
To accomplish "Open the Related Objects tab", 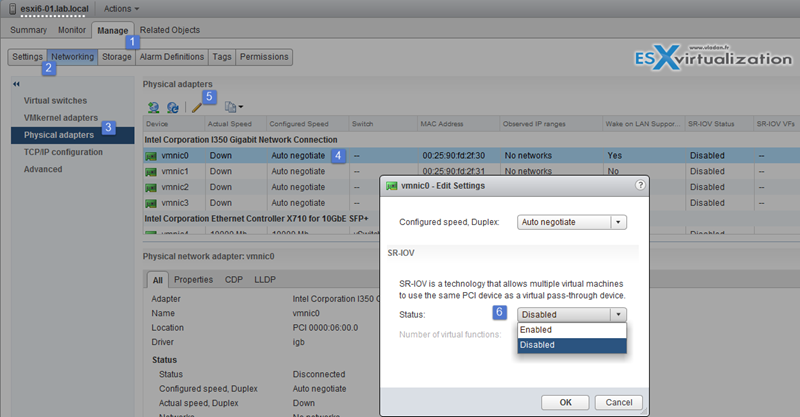I will (x=170, y=30).
